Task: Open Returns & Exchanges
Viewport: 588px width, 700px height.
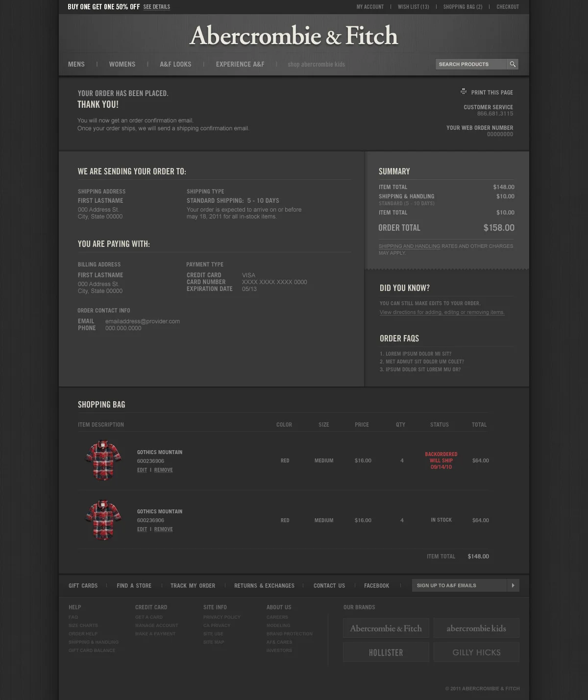Action: (x=265, y=586)
